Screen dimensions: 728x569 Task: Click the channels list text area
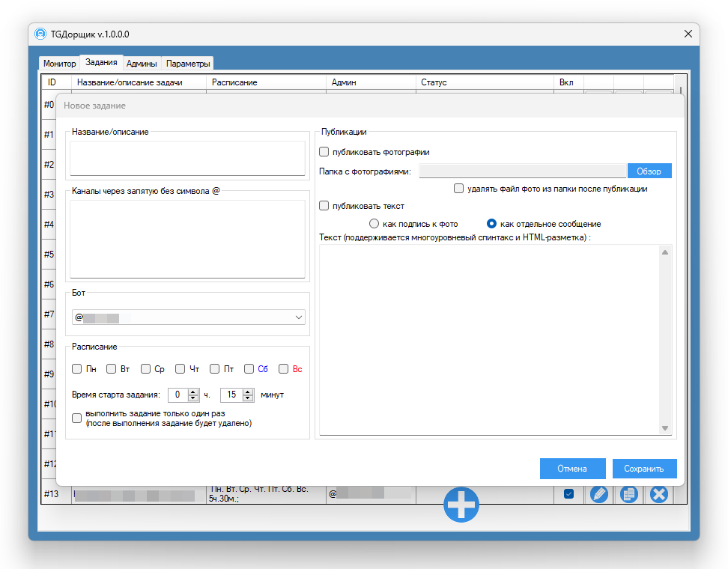point(187,239)
